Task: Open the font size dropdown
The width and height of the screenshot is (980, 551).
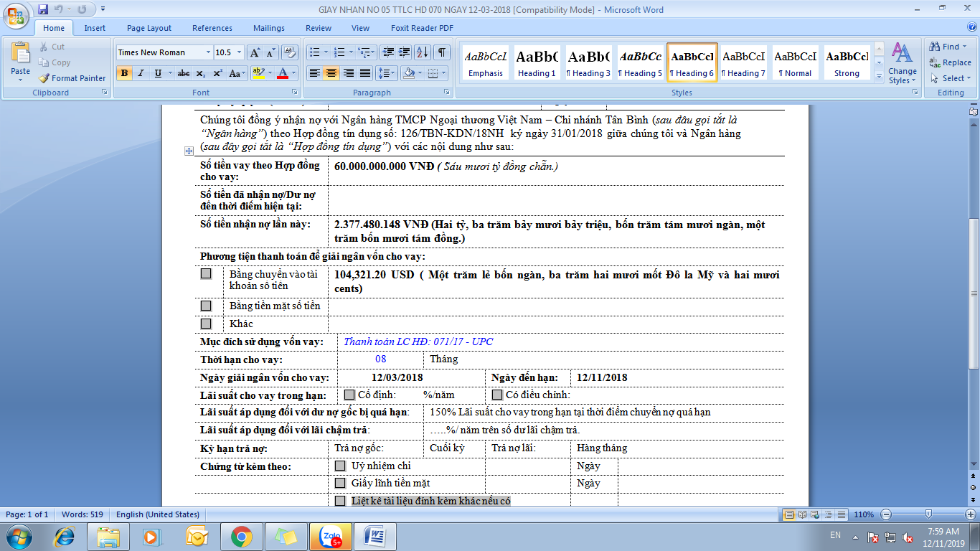Action: point(239,52)
